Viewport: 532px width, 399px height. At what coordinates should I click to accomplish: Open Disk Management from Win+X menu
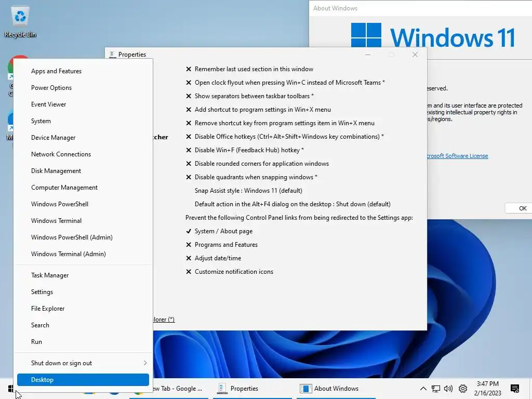[x=83, y=170]
